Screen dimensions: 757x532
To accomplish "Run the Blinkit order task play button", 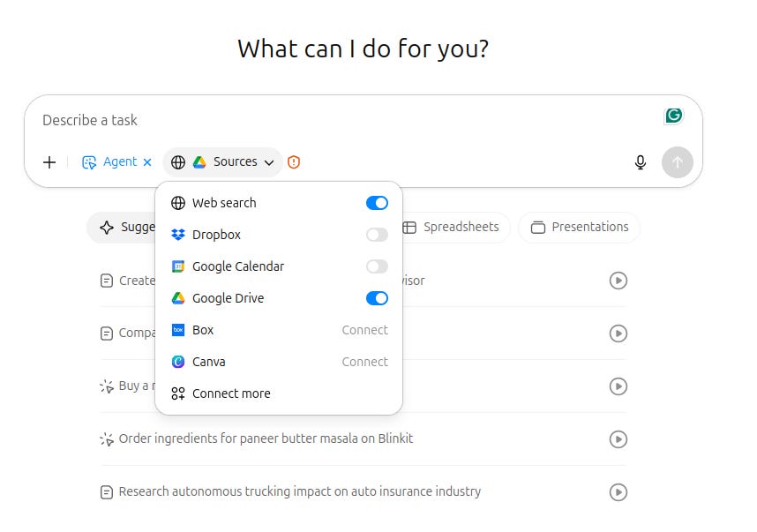I will pyautogui.click(x=618, y=439).
